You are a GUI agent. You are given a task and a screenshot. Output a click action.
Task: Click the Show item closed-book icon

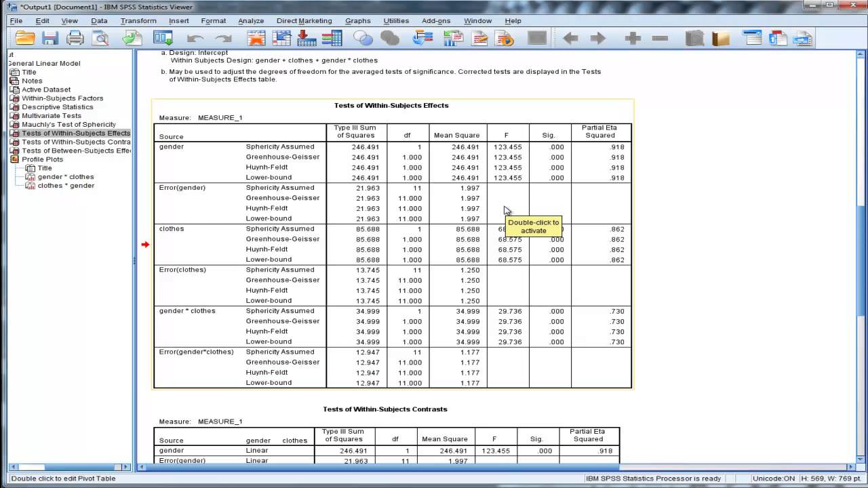(x=694, y=39)
